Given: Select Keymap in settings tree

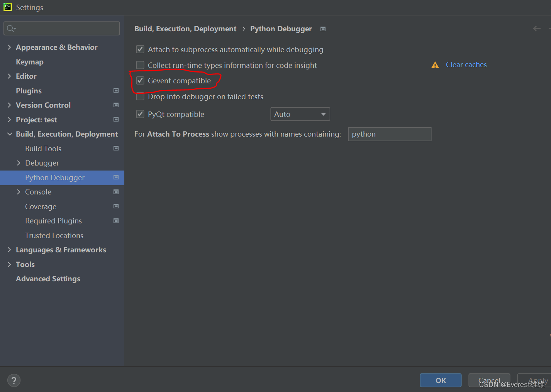Looking at the screenshot, I should tap(30, 62).
